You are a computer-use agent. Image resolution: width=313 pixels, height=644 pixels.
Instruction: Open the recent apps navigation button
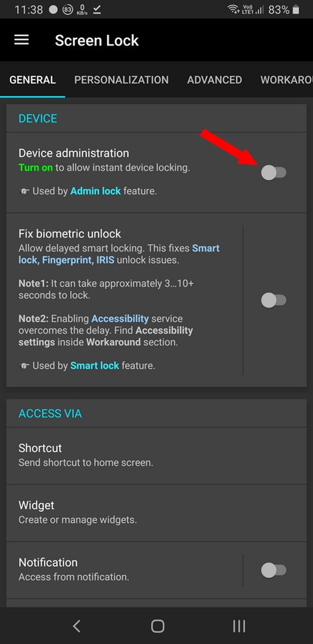pos(239,626)
